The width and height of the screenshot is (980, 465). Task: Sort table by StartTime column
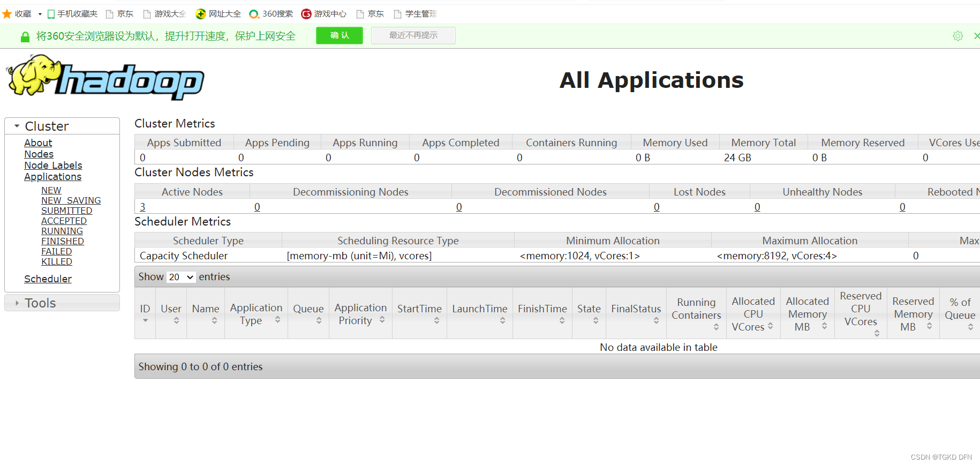pyautogui.click(x=437, y=320)
